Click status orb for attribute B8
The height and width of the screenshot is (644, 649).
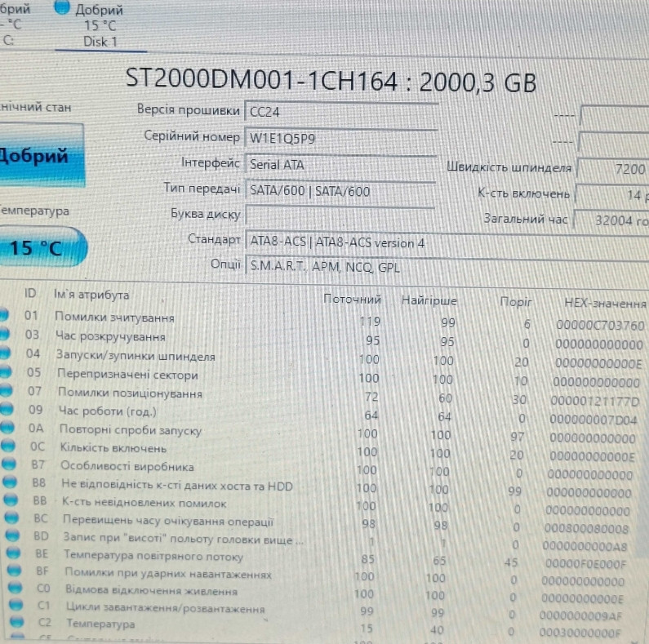(10, 482)
